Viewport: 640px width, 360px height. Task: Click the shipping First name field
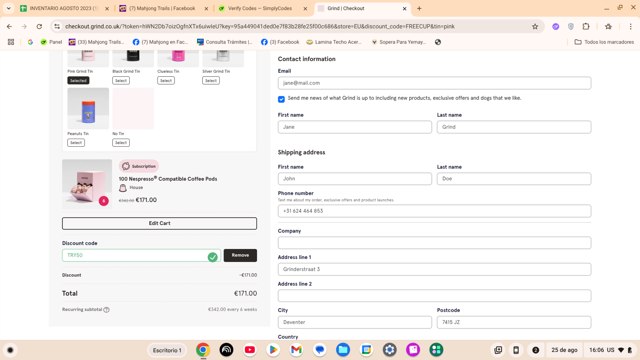(355, 179)
